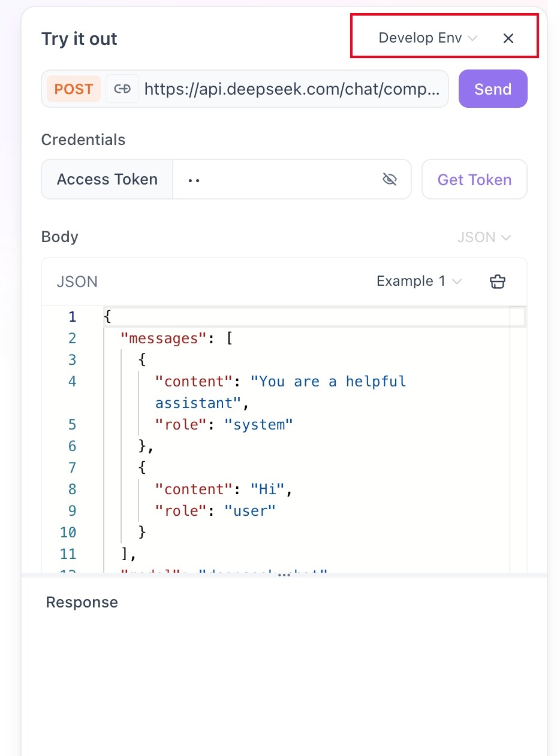The image size is (560, 756).
Task: Open the Develop Env dropdown
Action: coord(427,38)
